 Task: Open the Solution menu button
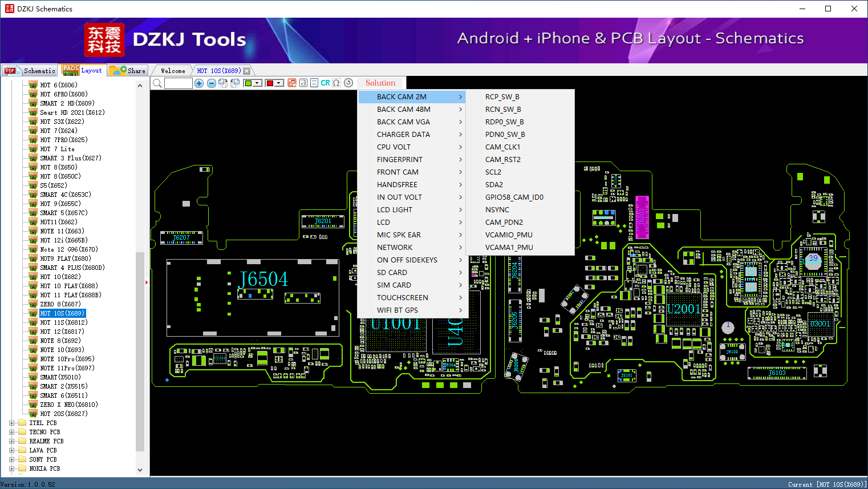click(380, 83)
